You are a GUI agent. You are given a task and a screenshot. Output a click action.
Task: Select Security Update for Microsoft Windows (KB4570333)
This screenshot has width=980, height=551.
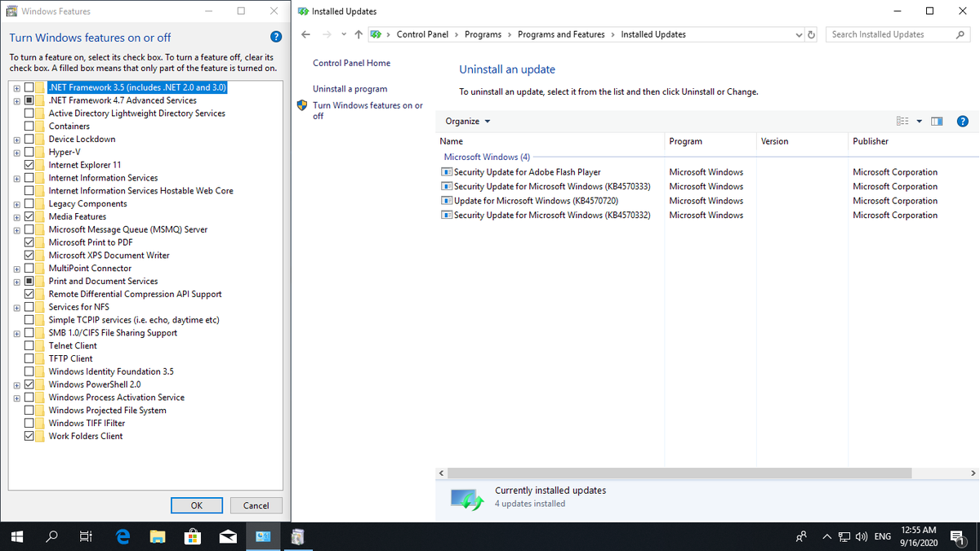552,187
